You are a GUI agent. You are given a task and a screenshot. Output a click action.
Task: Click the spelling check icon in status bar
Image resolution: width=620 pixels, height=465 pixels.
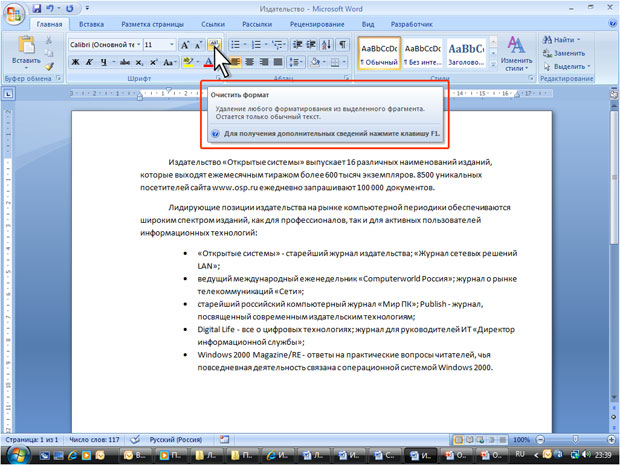[135, 439]
